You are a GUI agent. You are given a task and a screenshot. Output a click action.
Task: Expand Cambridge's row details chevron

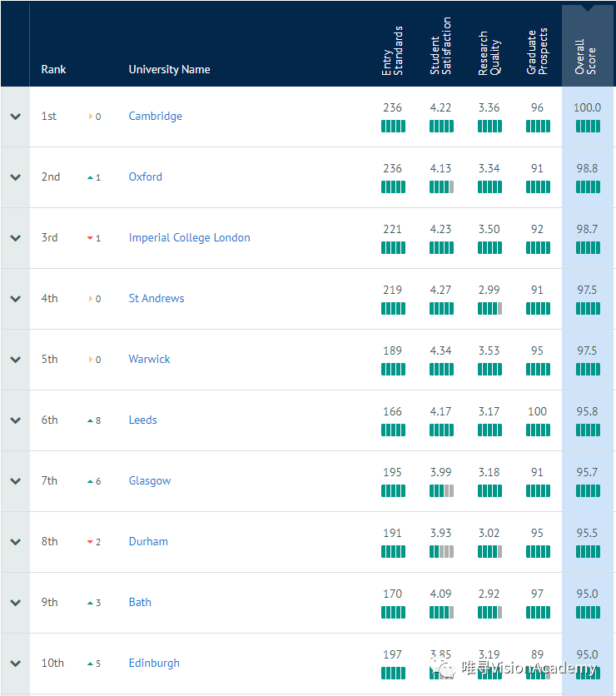tap(15, 116)
